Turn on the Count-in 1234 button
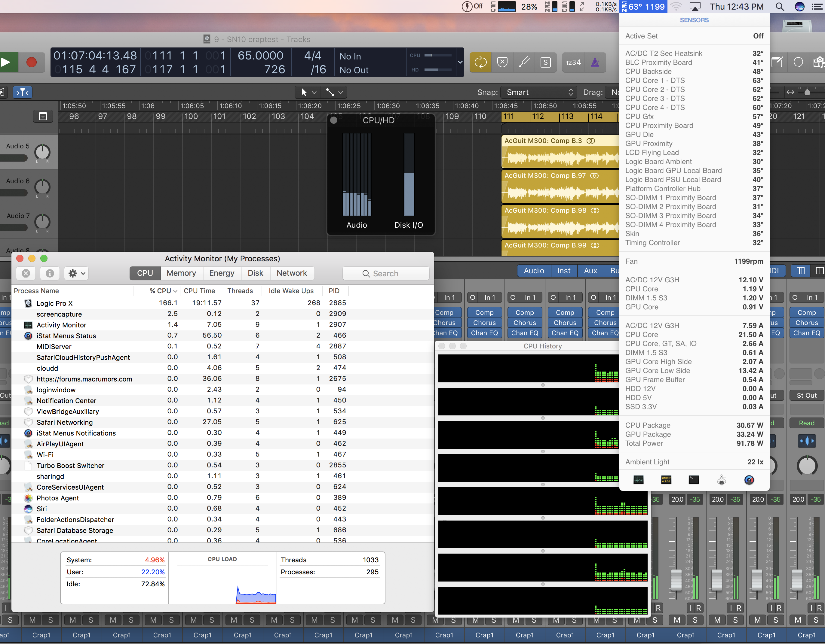825x644 pixels. point(573,62)
